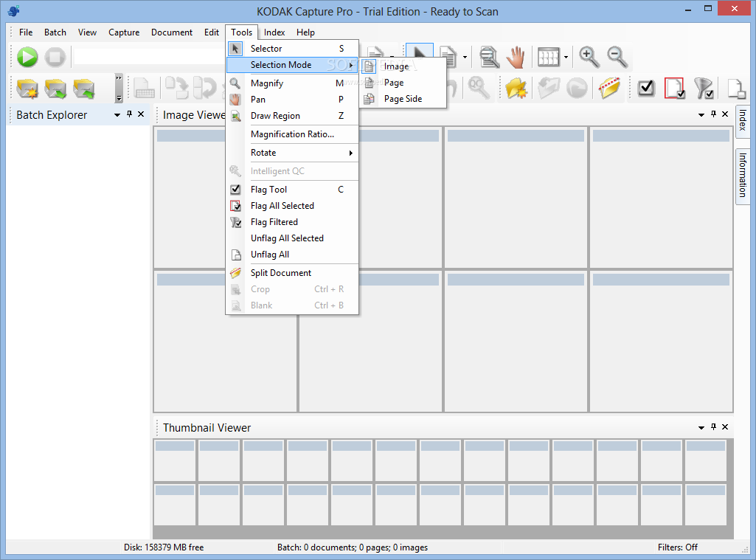Choose Draw Region in Tools menu

(292, 116)
